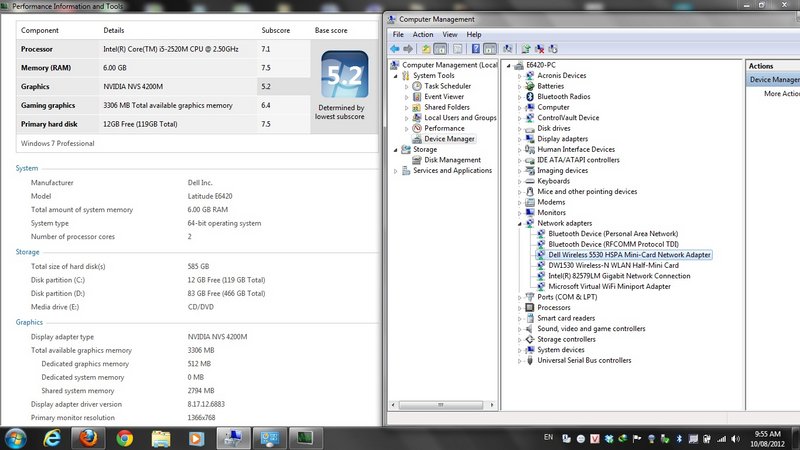Expand the Display adapters category
This screenshot has width=800, height=450.
point(518,139)
